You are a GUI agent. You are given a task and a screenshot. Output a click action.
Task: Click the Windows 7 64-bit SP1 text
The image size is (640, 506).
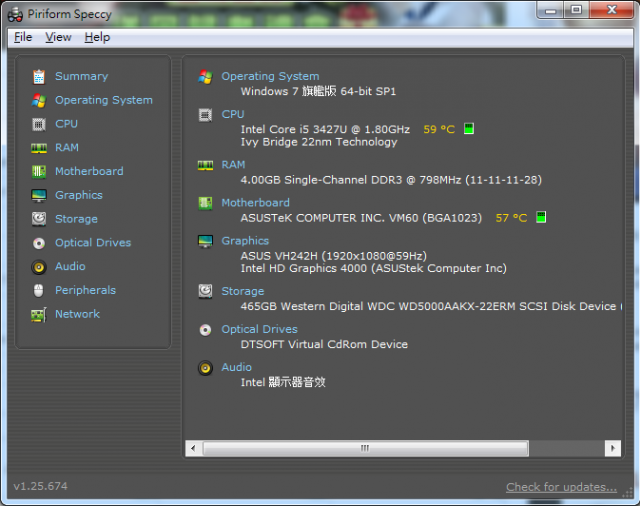[318, 91]
